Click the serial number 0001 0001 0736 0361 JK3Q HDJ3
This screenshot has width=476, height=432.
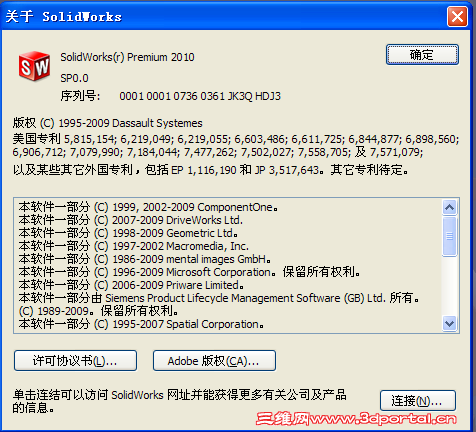(200, 96)
